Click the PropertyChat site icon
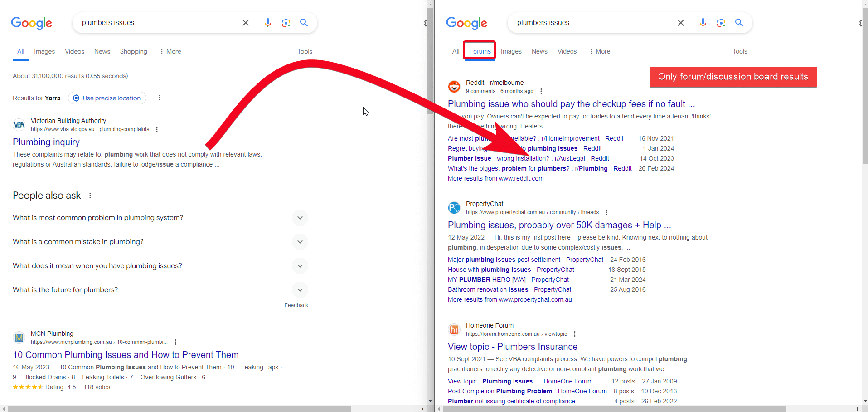This screenshot has height=412, width=868. click(454, 207)
